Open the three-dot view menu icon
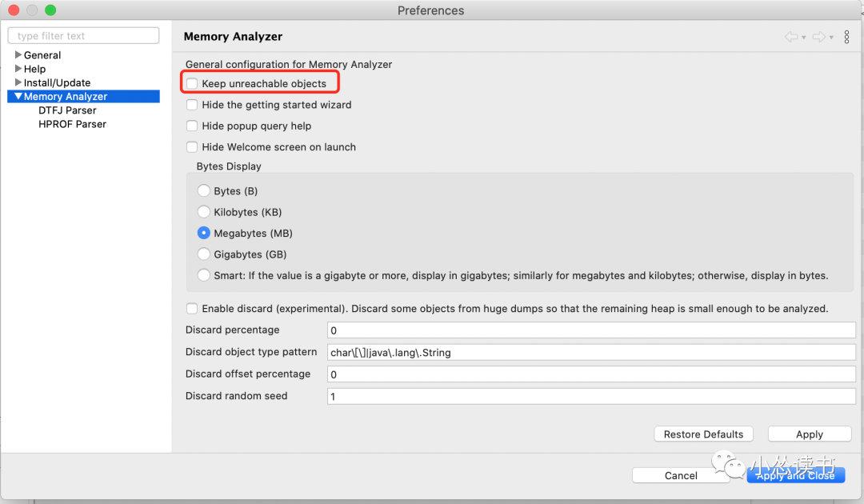864x504 pixels. point(846,37)
